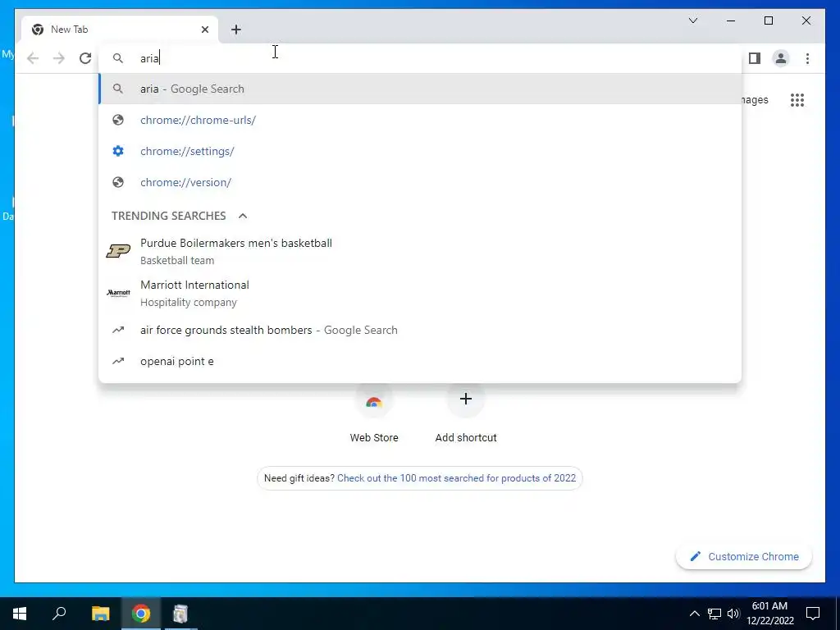The width and height of the screenshot is (840, 630).
Task: Show hidden system tray icons
Action: (694, 614)
